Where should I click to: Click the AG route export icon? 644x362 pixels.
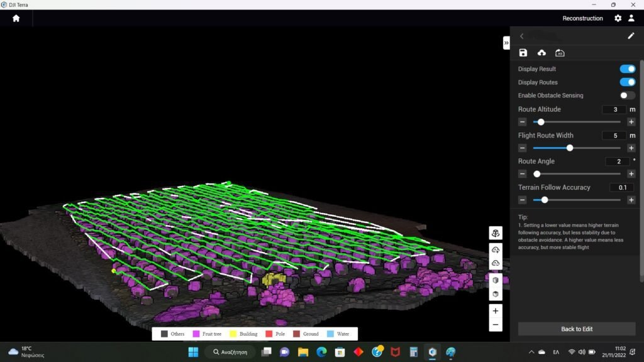560,53
